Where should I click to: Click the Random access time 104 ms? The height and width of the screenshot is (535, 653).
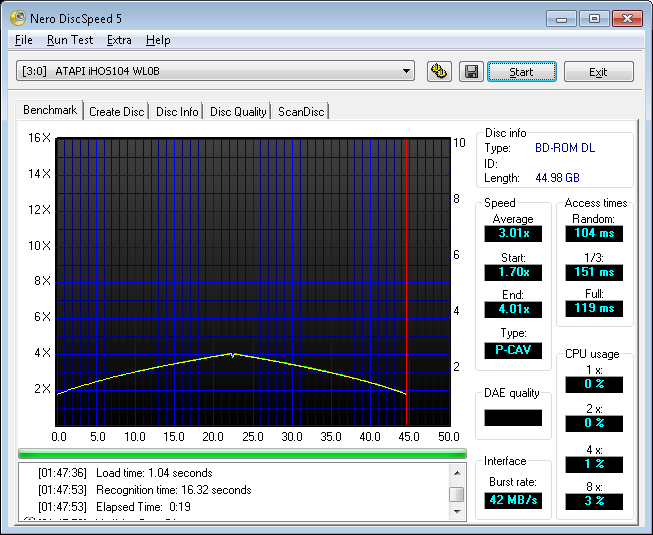(594, 233)
